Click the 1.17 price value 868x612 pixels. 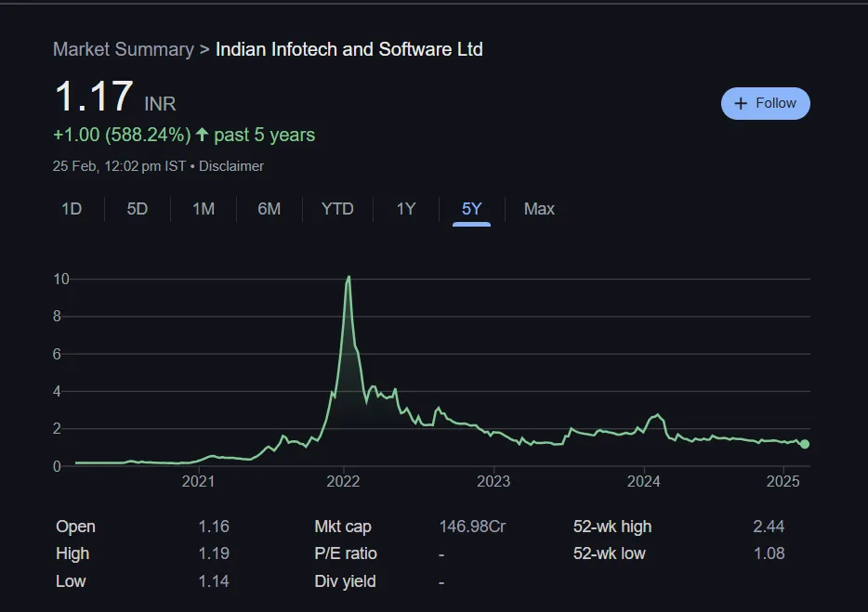94,97
